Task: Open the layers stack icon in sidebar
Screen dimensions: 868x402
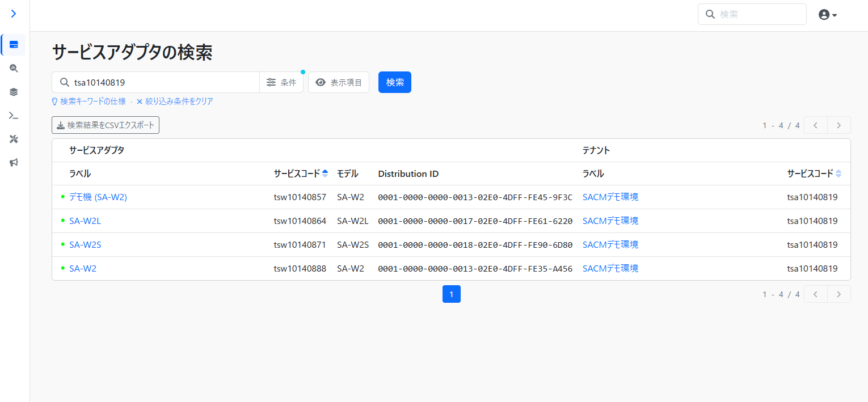Action: click(x=14, y=92)
